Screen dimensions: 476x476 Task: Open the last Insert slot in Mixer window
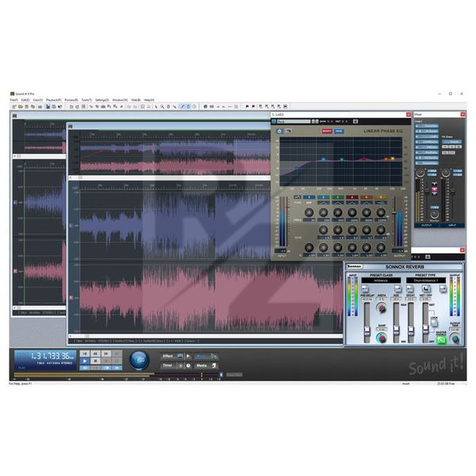coord(427,163)
